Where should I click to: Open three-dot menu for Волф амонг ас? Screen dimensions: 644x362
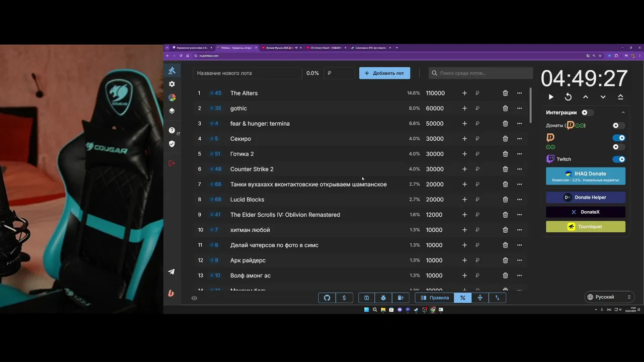click(x=519, y=276)
